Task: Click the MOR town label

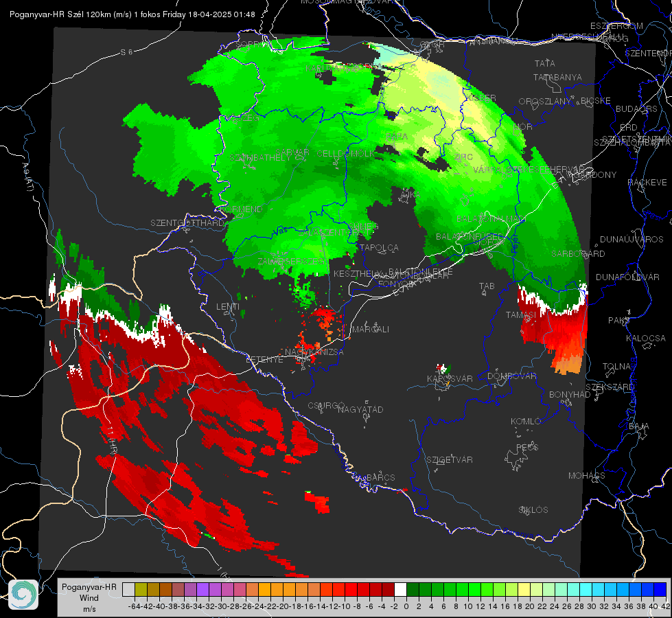Action: click(523, 127)
